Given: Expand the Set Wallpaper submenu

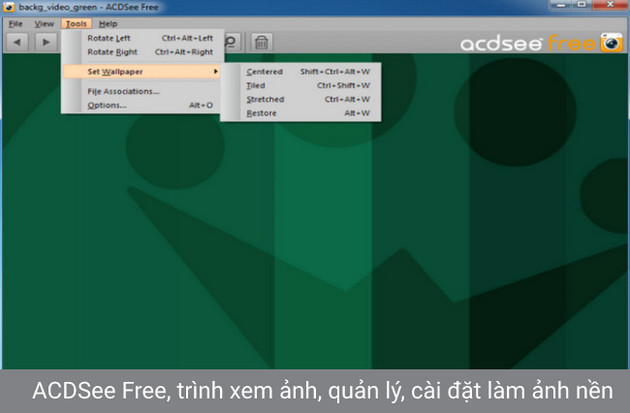Looking at the screenshot, I should pos(142,72).
